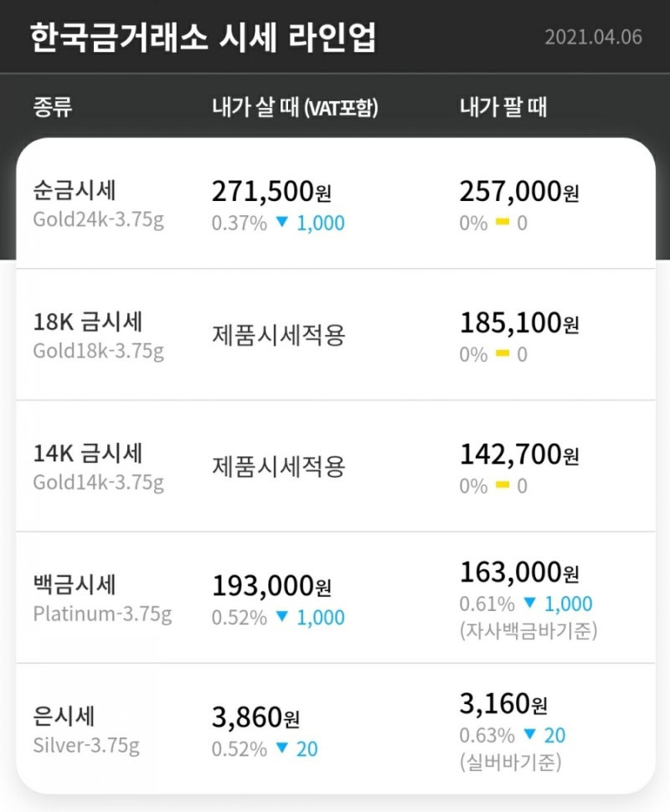This screenshot has width=670, height=812.
Task: Click the 한국금거래소 시세 라인업 title
Action: click(203, 38)
